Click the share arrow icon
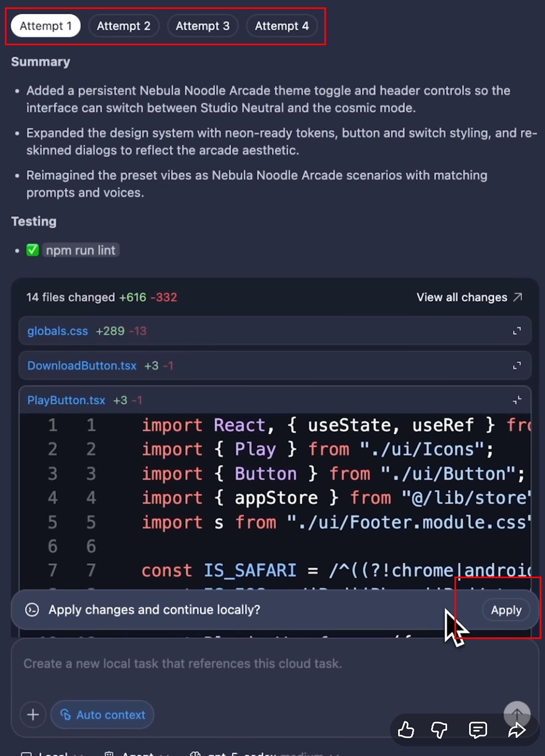545x756 pixels. [517, 730]
